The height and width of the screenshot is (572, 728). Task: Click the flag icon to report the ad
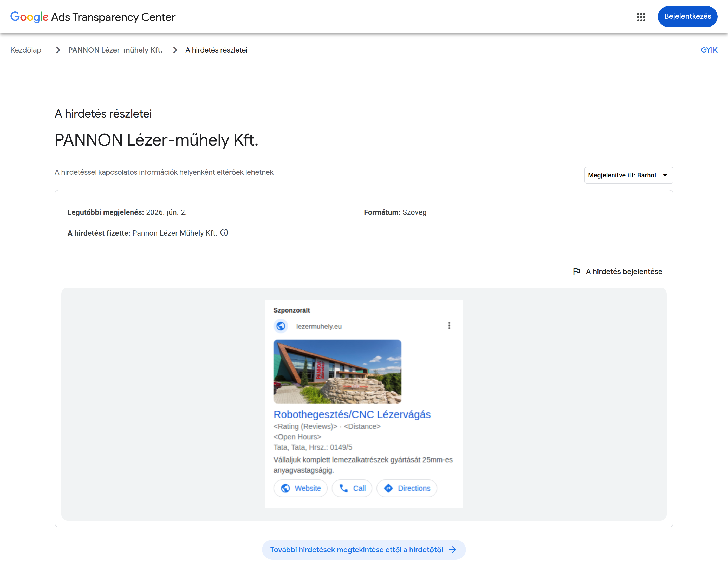point(576,272)
